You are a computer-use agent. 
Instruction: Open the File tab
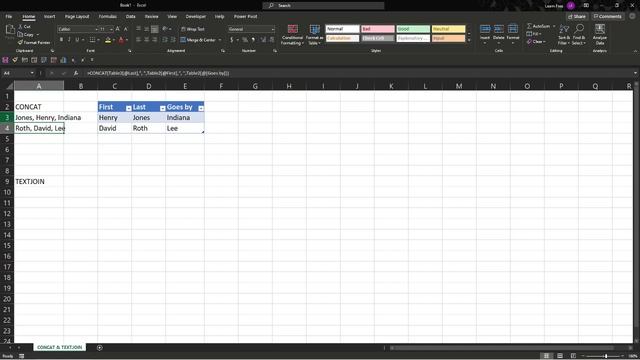9,16
